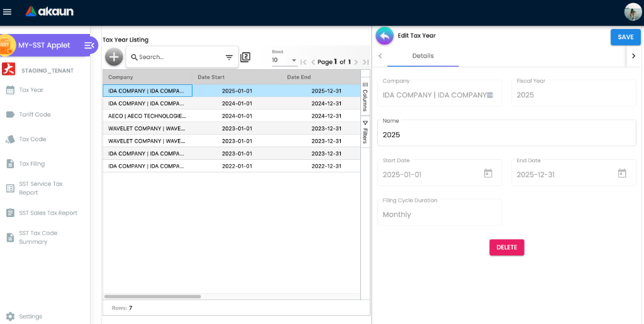Click the red DELETE button
The width and height of the screenshot is (644, 324).
pyautogui.click(x=506, y=247)
